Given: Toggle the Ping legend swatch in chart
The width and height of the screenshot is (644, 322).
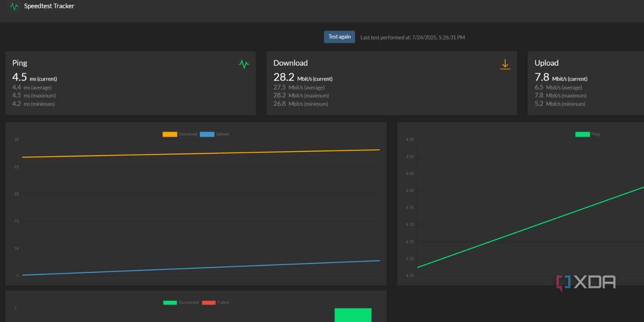Looking at the screenshot, I should 582,134.
